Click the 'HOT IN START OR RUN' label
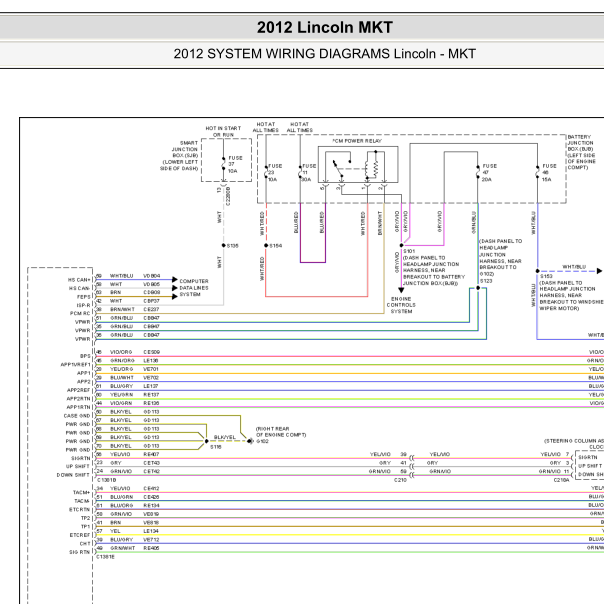Screen dimensions: 604x604 coord(223,131)
